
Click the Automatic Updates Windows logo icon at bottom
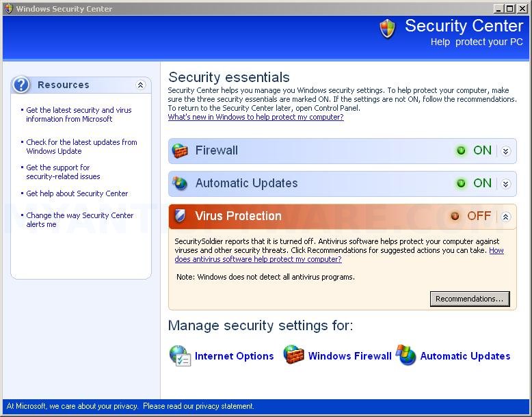(x=405, y=355)
